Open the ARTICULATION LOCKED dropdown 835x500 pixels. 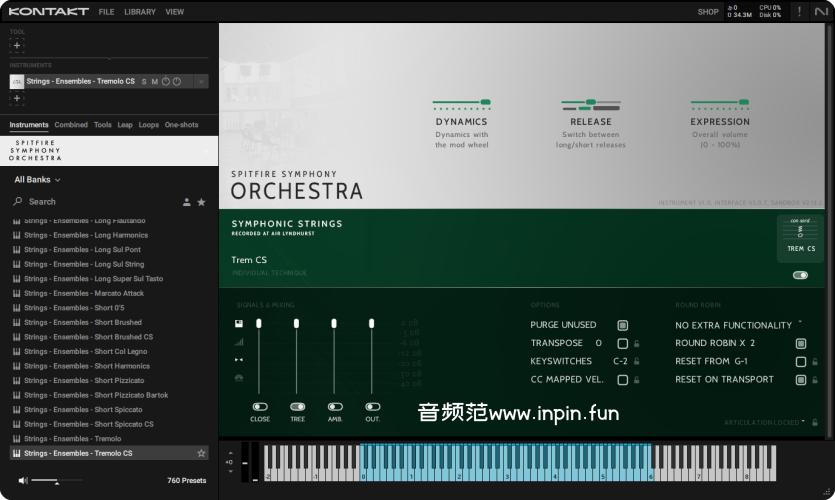[x=764, y=422]
